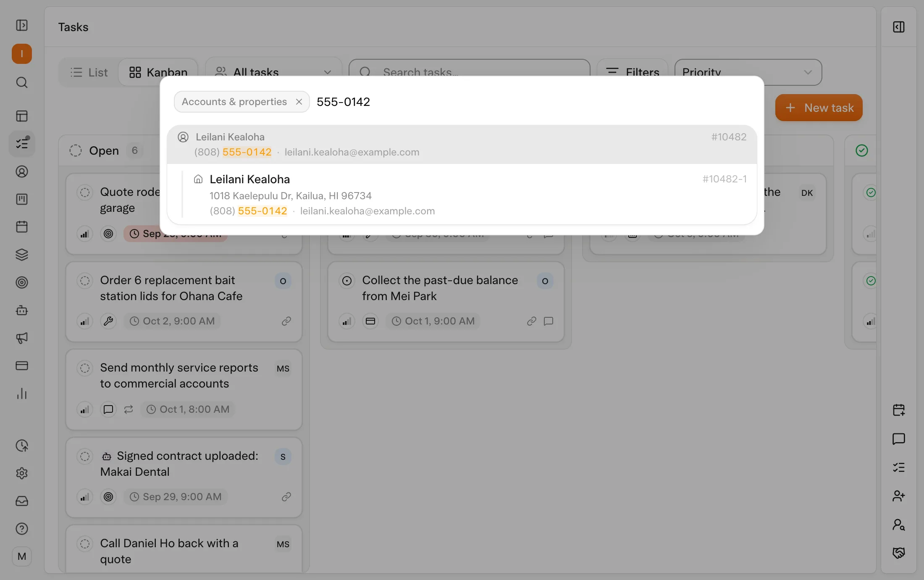Click Oct 1, 8:00 AM due date chip
Screen dimensions: 924x580
[x=188, y=409]
